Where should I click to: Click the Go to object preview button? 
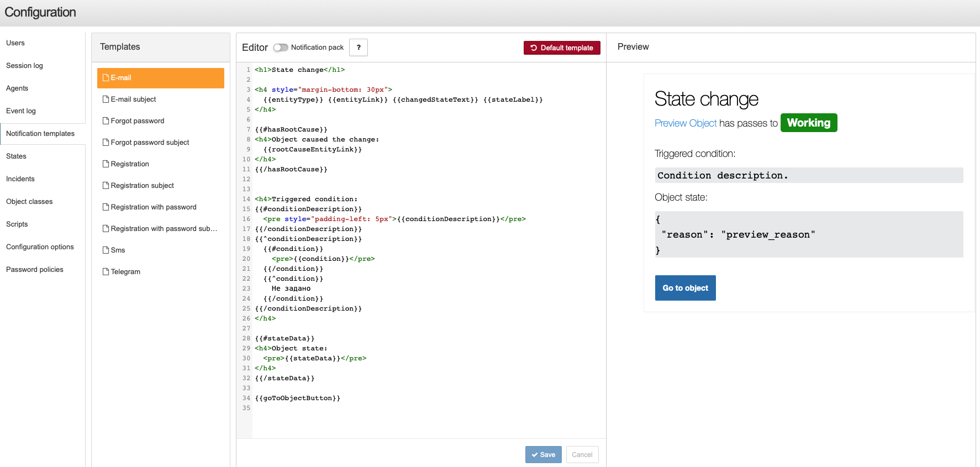[x=686, y=288]
